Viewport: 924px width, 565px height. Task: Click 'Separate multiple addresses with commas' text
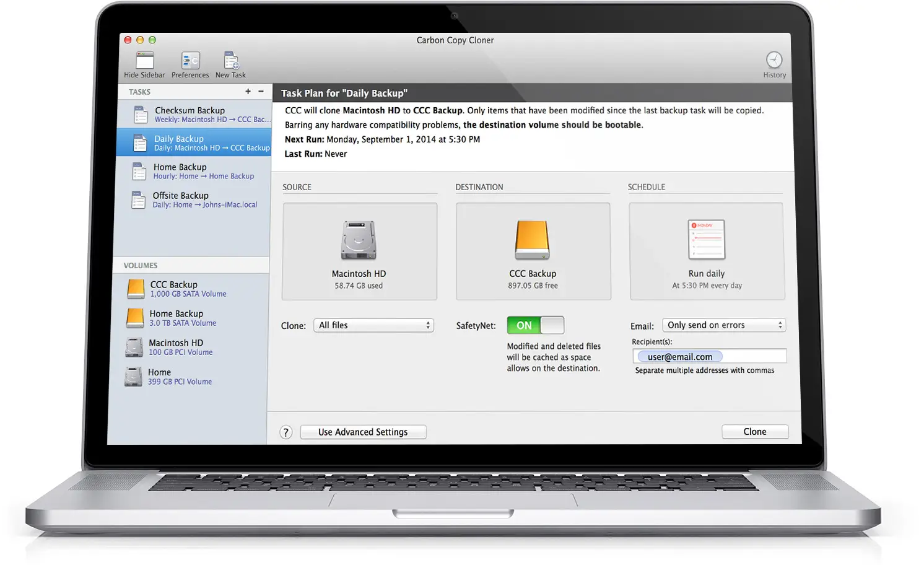pyautogui.click(x=705, y=370)
